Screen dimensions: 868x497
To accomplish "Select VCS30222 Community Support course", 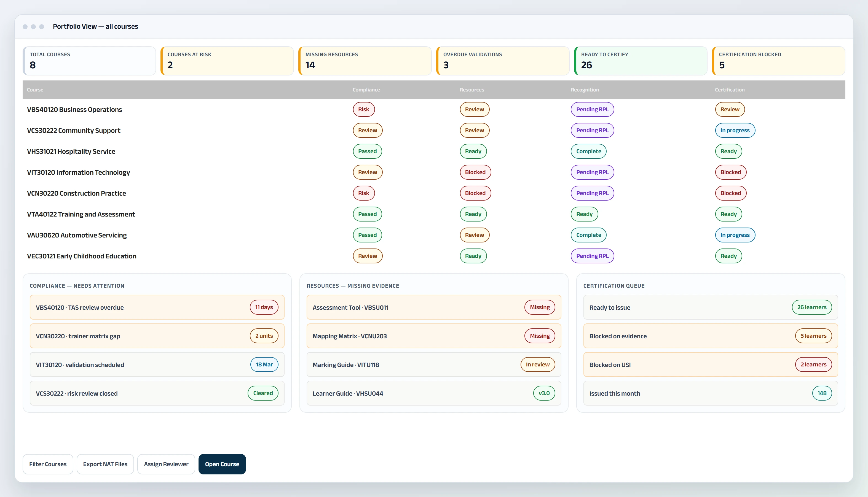I will point(434,130).
